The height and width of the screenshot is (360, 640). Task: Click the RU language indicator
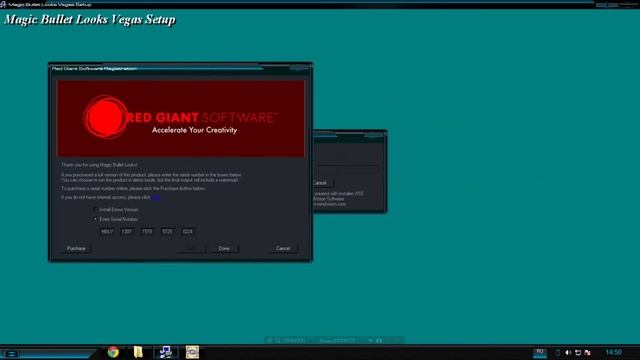(540, 352)
